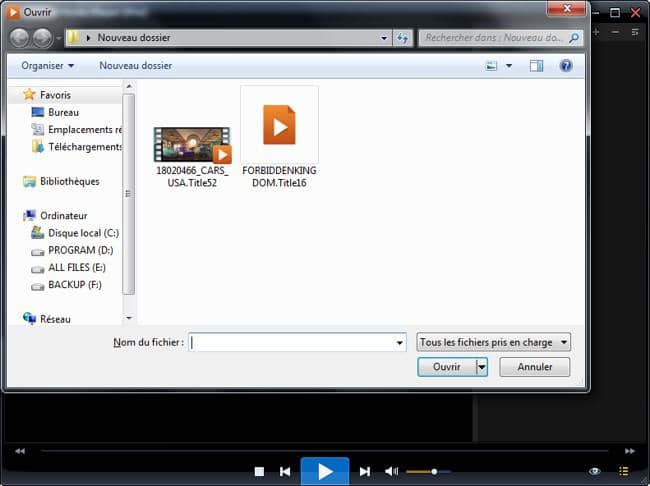Click the file name label FORBIDDENKINGDOM.Title16
The width and height of the screenshot is (650, 486).
tap(279, 177)
